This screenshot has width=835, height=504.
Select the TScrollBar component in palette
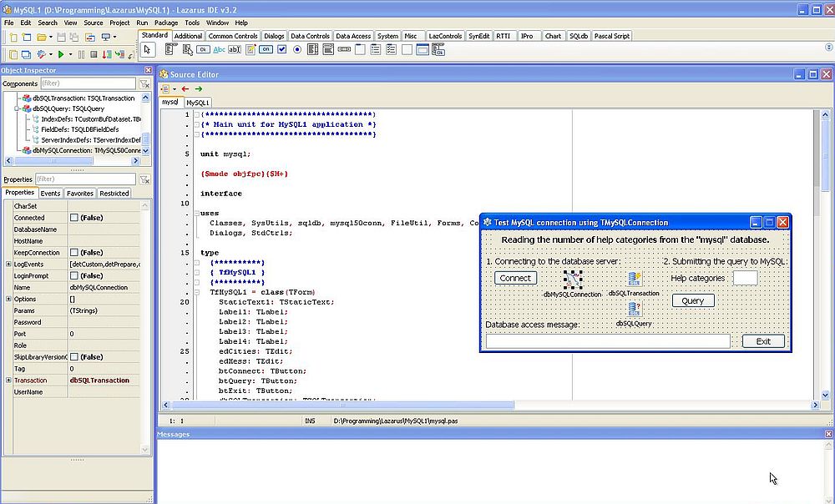pos(344,49)
